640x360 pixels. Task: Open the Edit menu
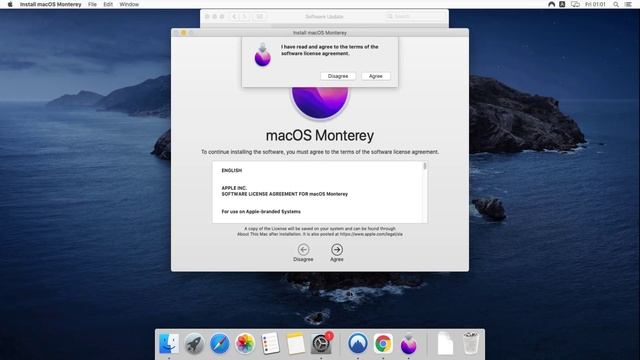tap(108, 4)
